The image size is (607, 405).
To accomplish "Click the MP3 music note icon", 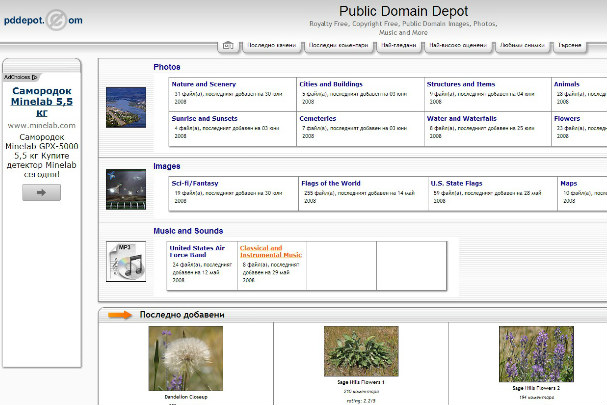I will click(x=126, y=261).
